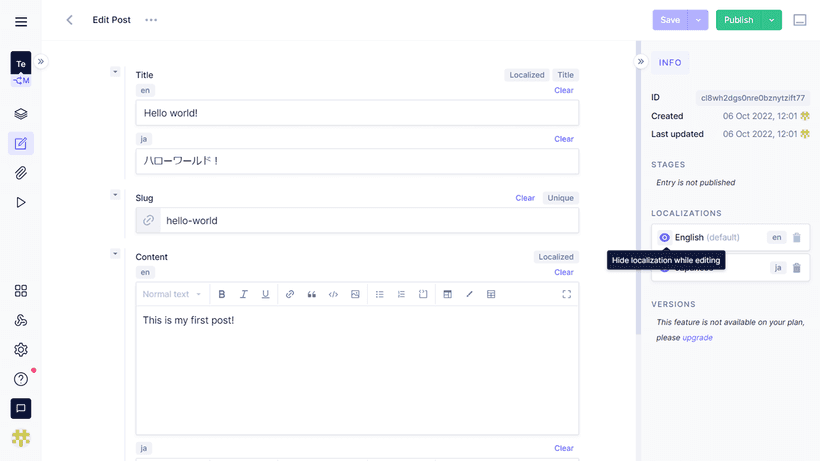Open the Save dropdown arrow
The width and height of the screenshot is (820, 461).
pos(698,20)
